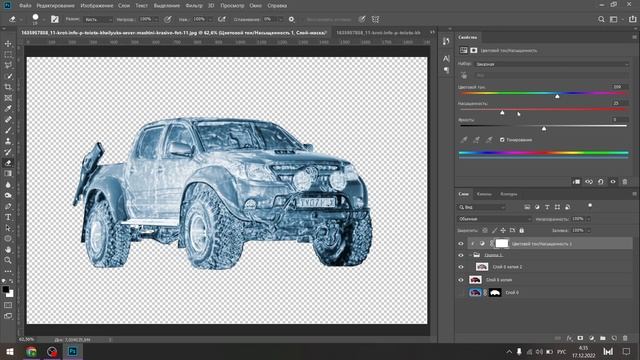Image resolution: width=640 pixels, height=360 pixels.
Task: Collapse the Группа 1 folder
Action: [470, 255]
